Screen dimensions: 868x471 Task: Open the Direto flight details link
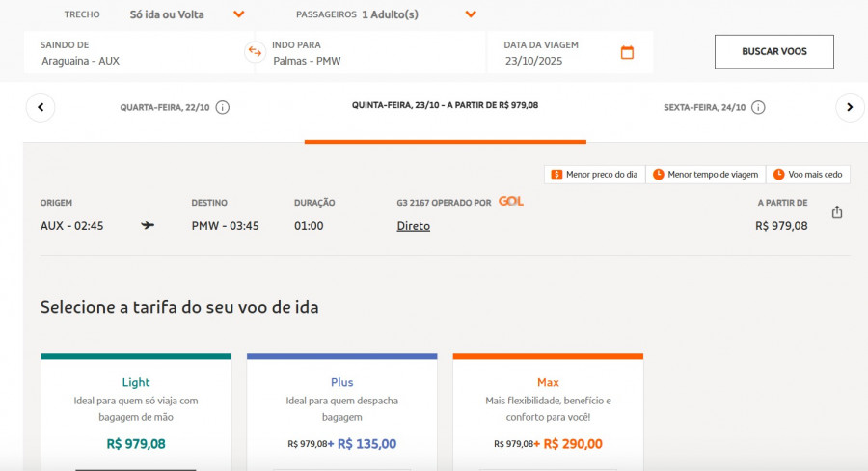414,226
